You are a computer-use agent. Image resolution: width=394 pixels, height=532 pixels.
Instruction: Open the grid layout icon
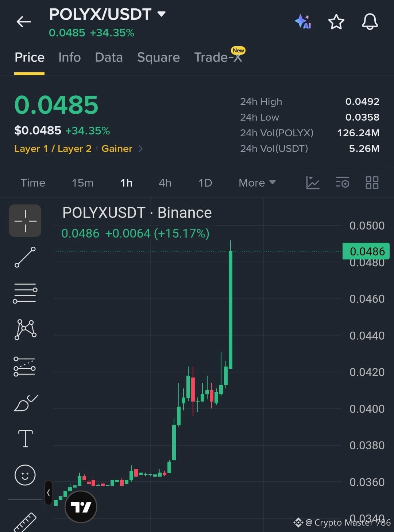pos(372,183)
